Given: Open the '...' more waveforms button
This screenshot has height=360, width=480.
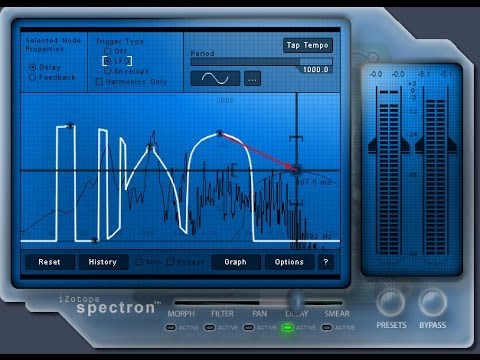Looking at the screenshot, I should point(252,79).
